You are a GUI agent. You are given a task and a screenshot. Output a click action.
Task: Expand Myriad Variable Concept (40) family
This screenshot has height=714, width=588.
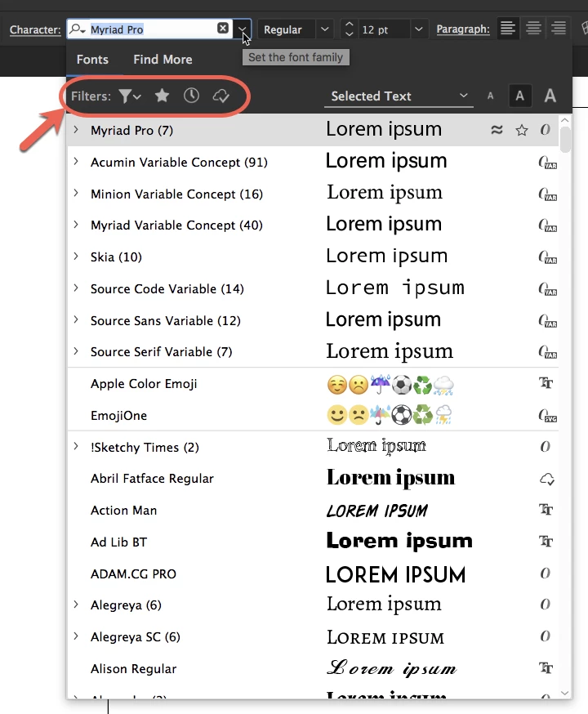coord(76,225)
